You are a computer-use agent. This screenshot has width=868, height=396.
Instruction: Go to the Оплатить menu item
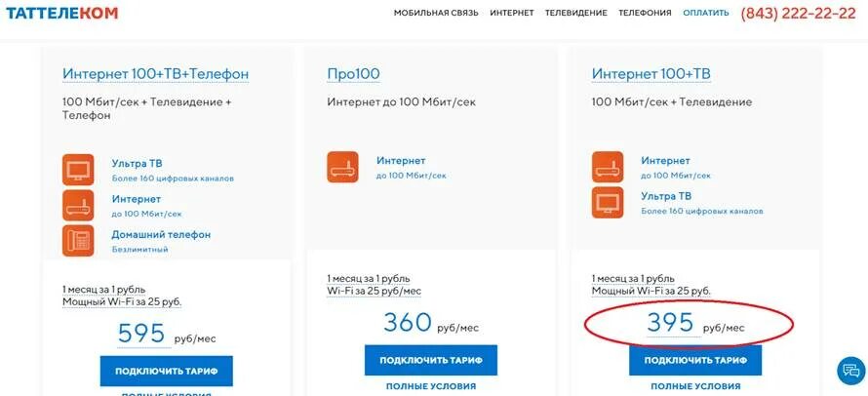(x=706, y=13)
